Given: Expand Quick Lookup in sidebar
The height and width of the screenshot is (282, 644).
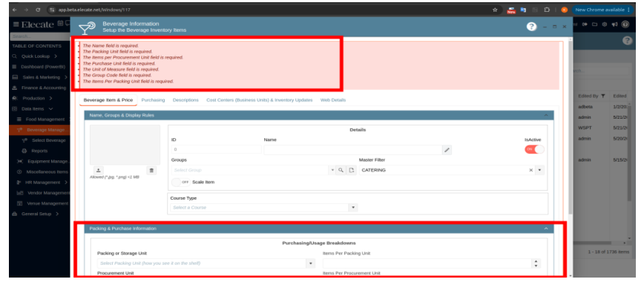Looking at the screenshot, I should click(x=56, y=56).
